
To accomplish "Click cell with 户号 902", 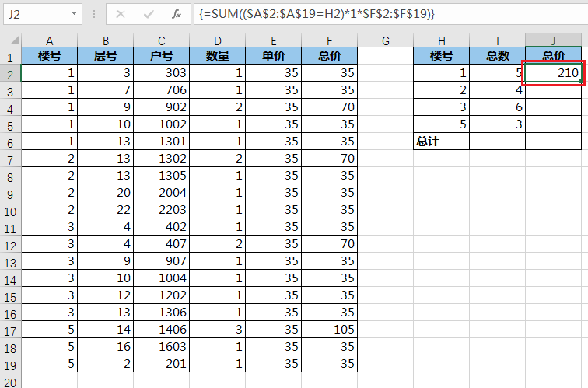I will 161,107.
